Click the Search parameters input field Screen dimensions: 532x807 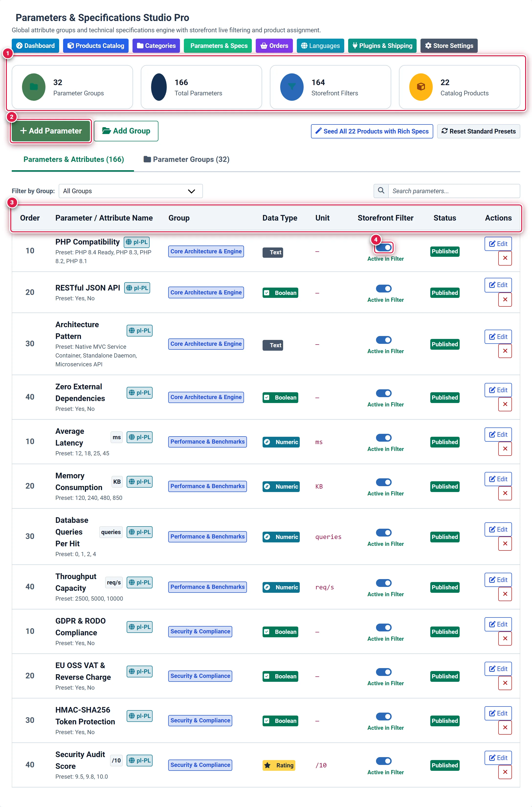[454, 191]
